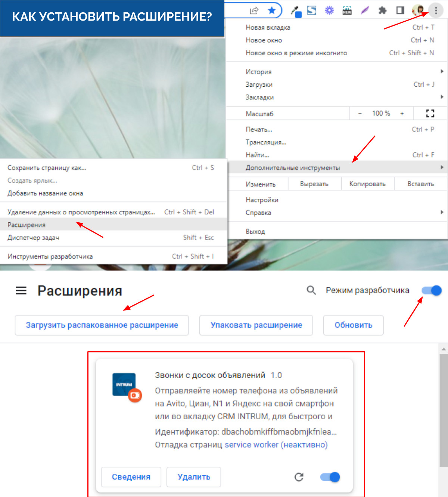The width and height of the screenshot is (448, 497).
Task: Open the purple sunburst extension icon
Action: [329, 10]
